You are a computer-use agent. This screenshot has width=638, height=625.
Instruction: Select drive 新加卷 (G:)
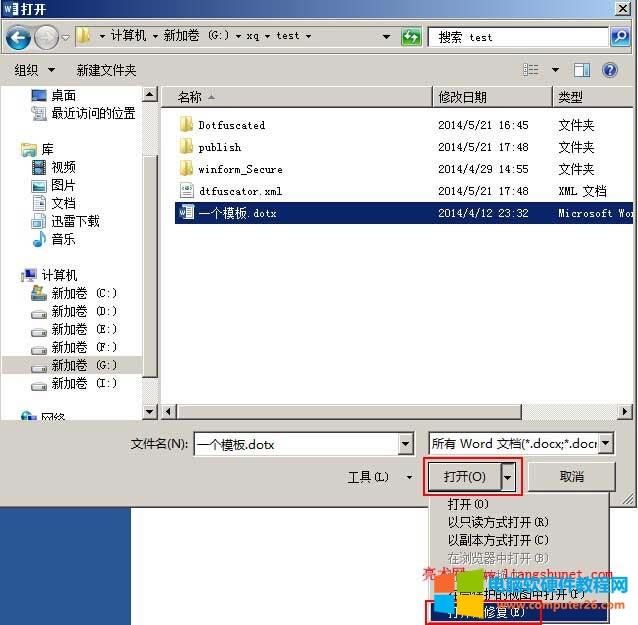pos(74,365)
